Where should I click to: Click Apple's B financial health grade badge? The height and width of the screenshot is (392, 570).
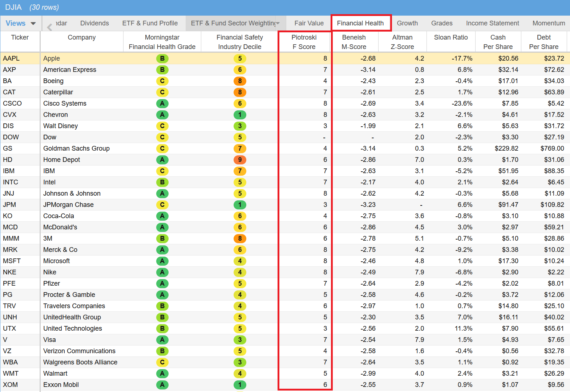tap(162, 58)
